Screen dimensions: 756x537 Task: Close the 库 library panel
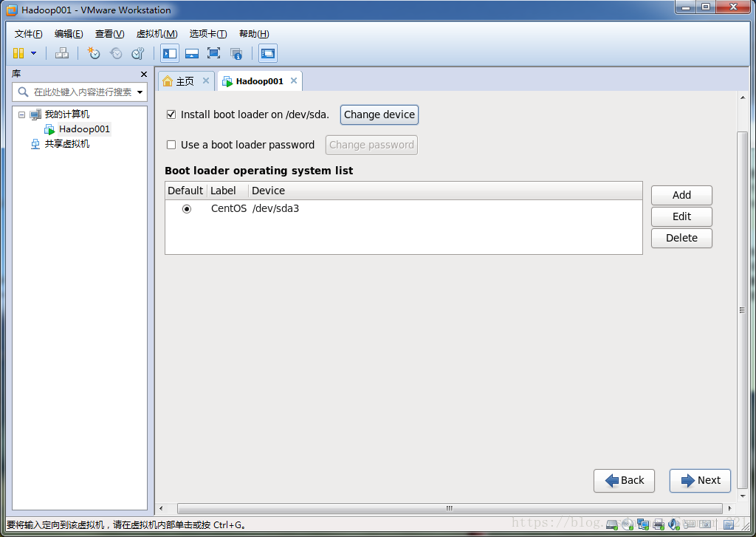tap(144, 74)
